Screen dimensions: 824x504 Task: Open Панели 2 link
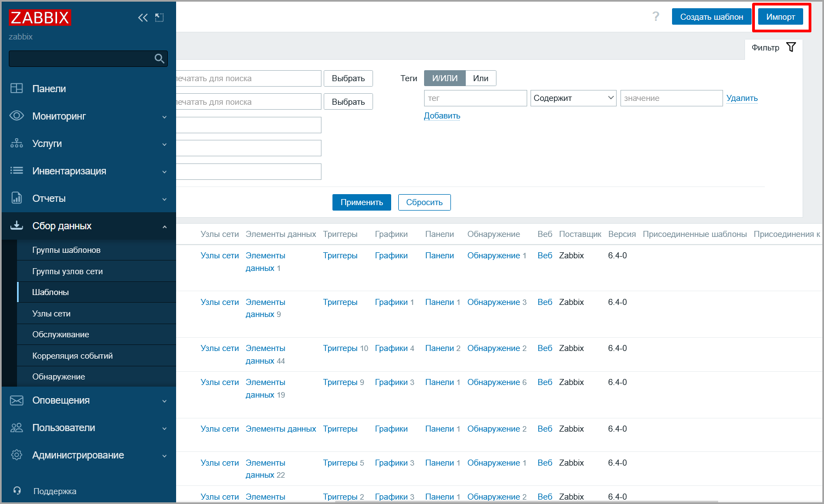point(443,348)
